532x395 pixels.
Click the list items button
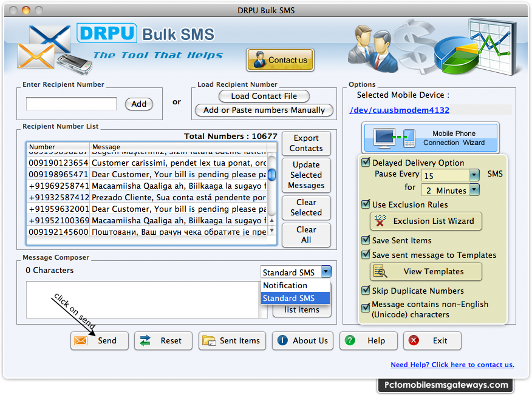point(302,310)
